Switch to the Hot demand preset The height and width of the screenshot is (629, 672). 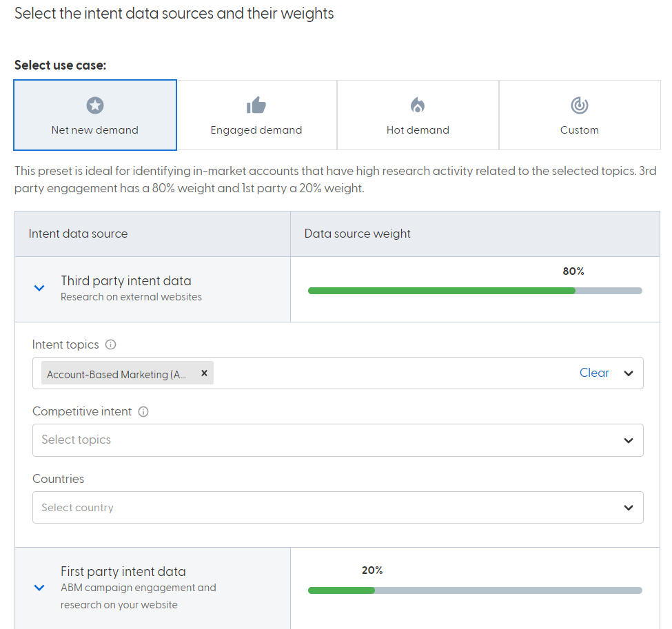point(417,115)
